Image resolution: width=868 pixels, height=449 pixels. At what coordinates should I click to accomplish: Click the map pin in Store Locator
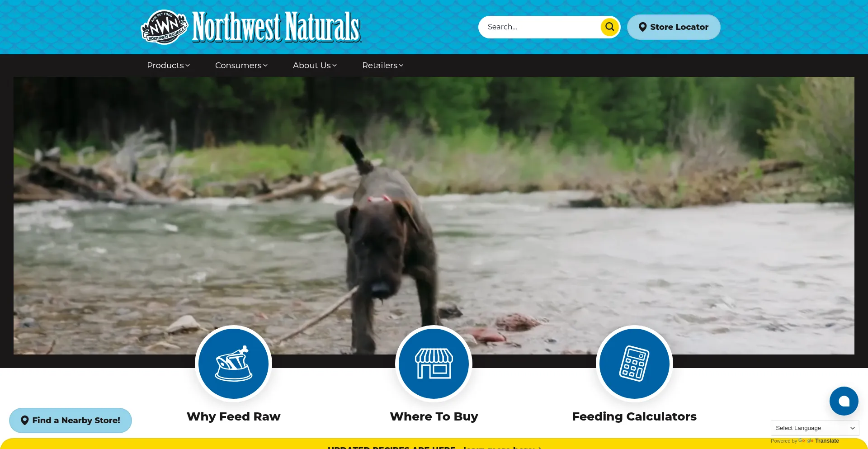click(x=642, y=27)
